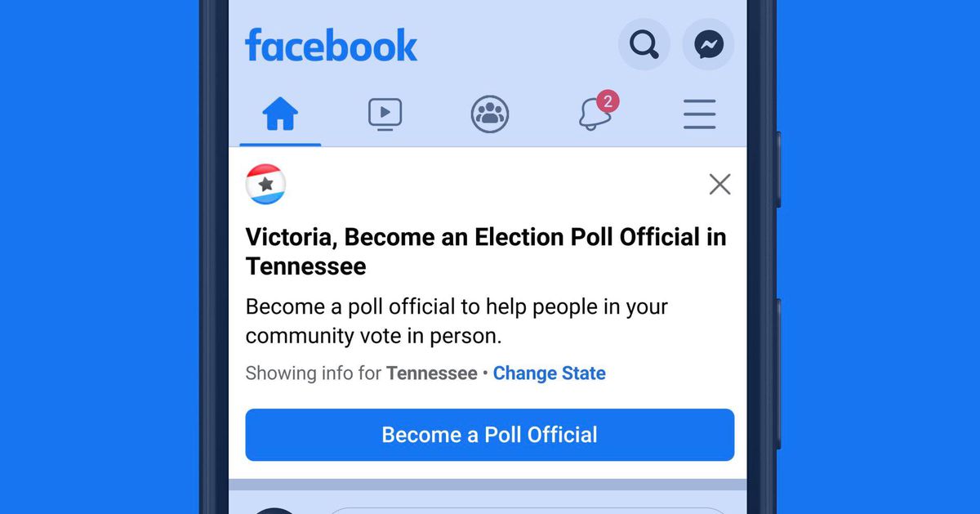Click the Showing info for label
Viewport: 980px width, 514px height.
(314, 373)
